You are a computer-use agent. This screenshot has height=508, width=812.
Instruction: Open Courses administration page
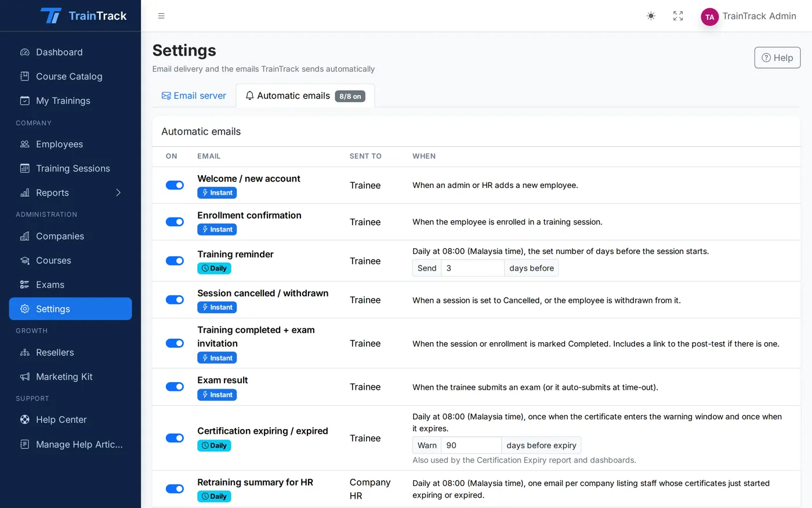click(x=70, y=260)
